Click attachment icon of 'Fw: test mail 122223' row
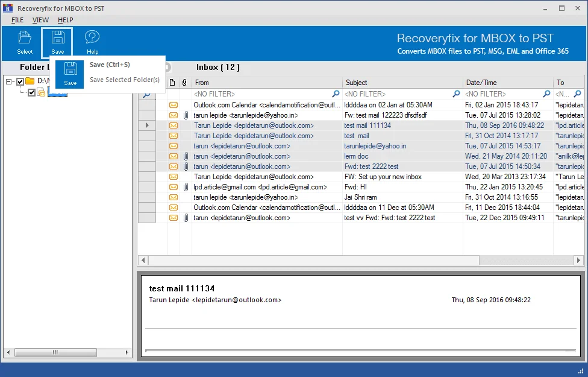 tap(186, 115)
